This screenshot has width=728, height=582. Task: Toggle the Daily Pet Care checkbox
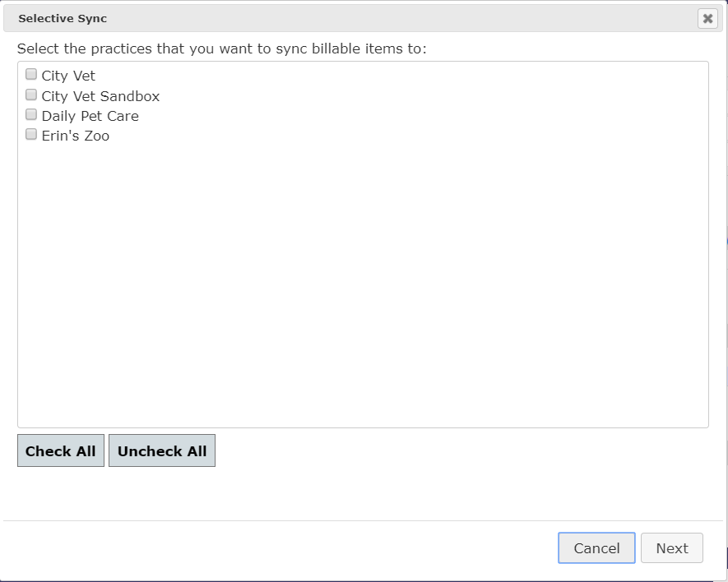31,114
